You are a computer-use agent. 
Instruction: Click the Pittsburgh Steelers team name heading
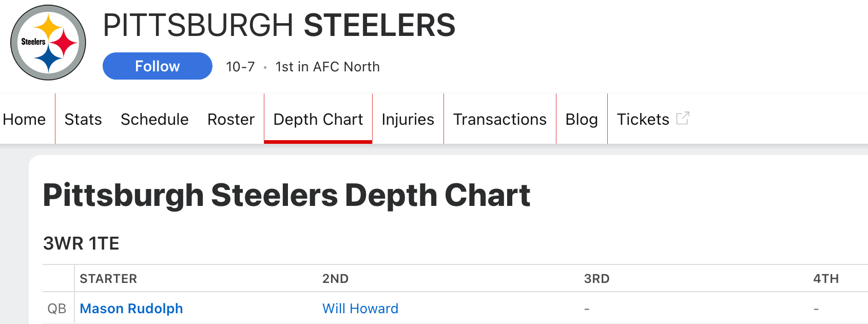(279, 25)
